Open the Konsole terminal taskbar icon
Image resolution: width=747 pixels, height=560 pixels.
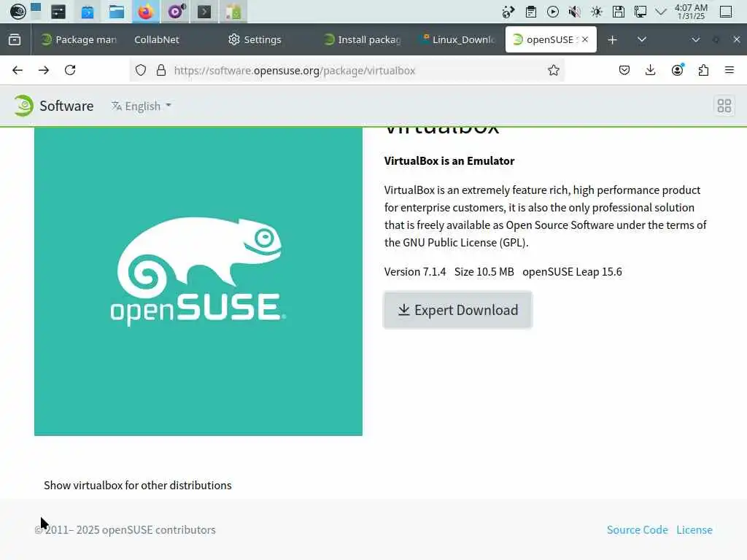(x=204, y=12)
